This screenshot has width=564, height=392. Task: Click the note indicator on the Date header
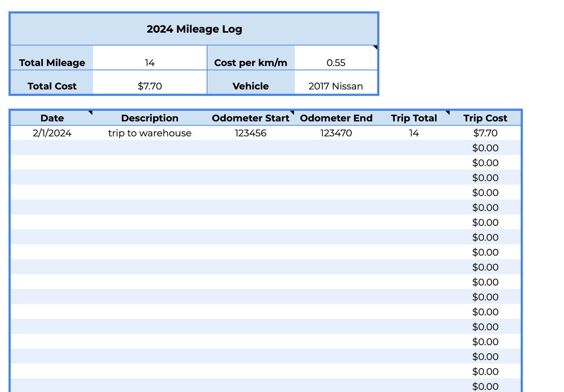coord(91,113)
